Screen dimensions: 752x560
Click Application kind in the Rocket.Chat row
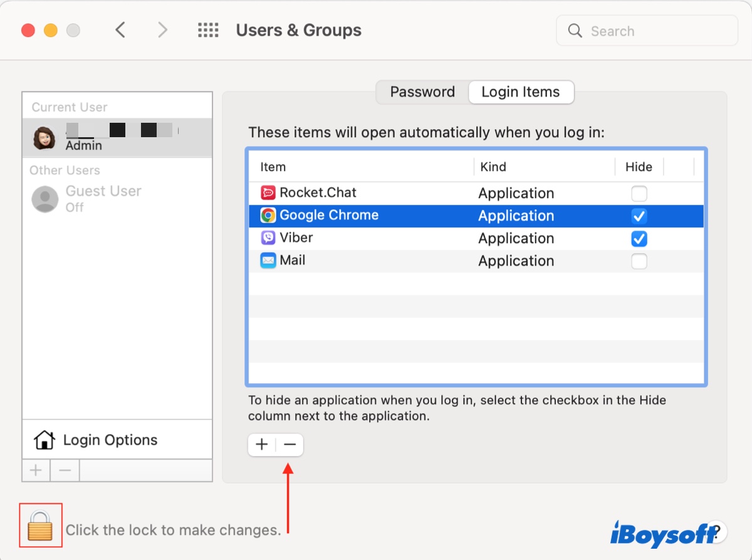coord(516,193)
